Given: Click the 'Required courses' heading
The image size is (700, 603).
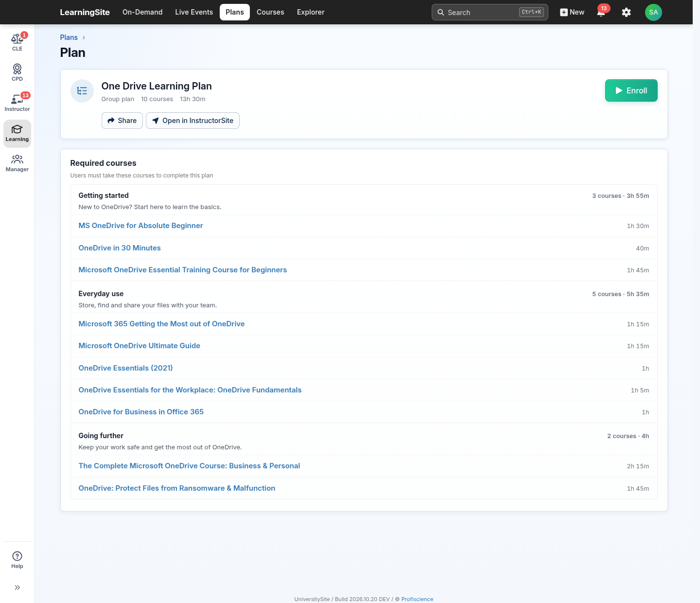Looking at the screenshot, I should [x=103, y=163].
